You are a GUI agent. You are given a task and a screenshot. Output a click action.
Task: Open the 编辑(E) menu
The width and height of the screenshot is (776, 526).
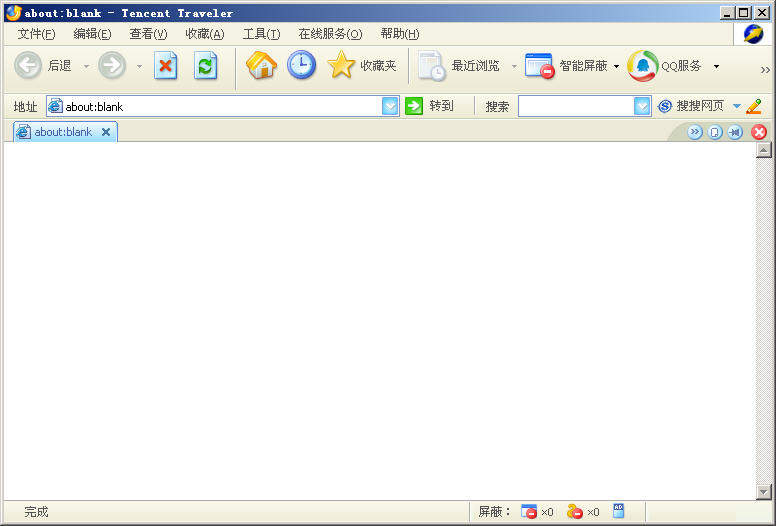tap(92, 34)
